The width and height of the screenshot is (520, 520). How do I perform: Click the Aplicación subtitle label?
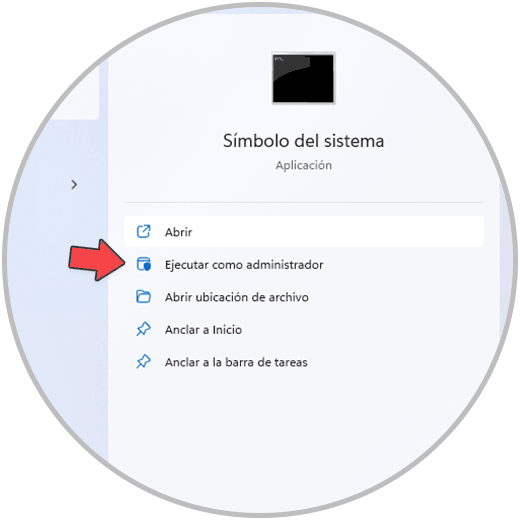pos(303,165)
